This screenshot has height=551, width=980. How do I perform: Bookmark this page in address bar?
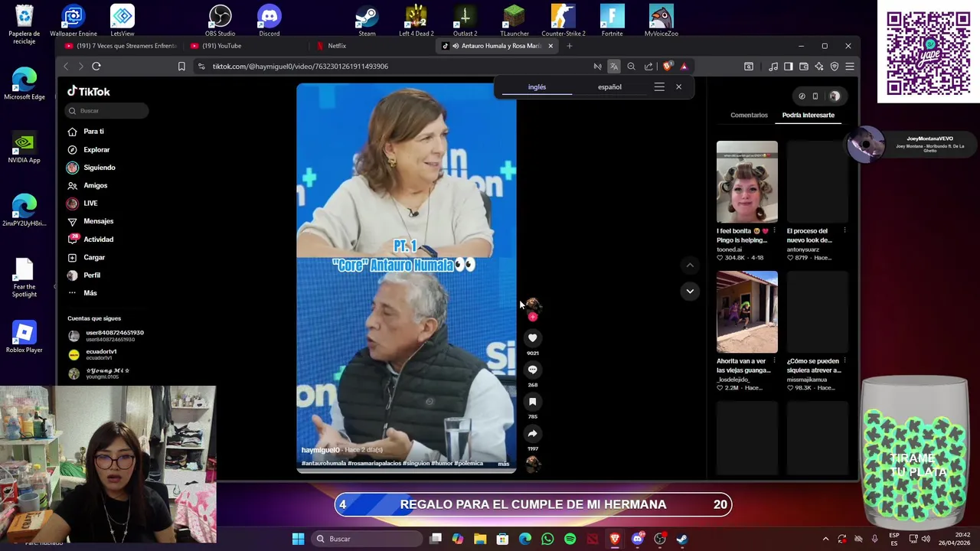click(181, 67)
